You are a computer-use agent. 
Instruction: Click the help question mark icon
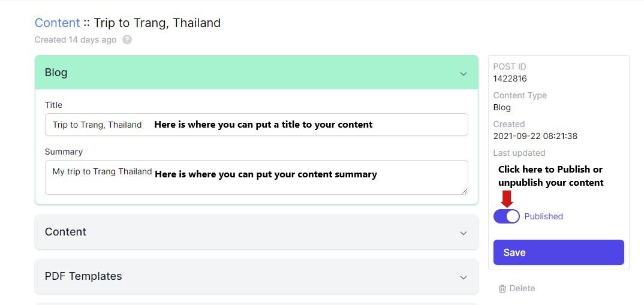(127, 40)
